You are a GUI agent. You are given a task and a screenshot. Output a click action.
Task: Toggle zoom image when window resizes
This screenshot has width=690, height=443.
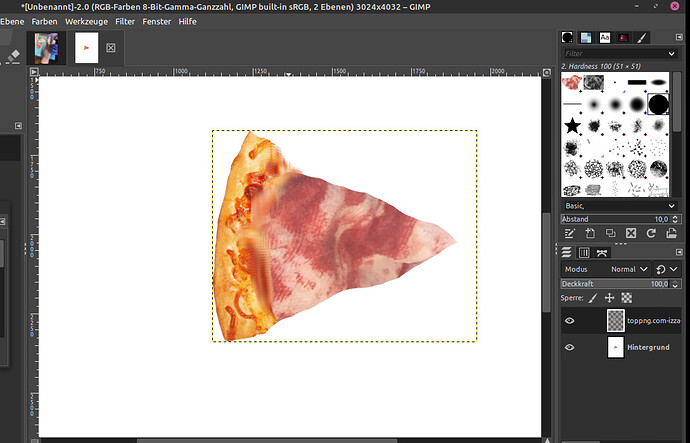tap(547, 72)
